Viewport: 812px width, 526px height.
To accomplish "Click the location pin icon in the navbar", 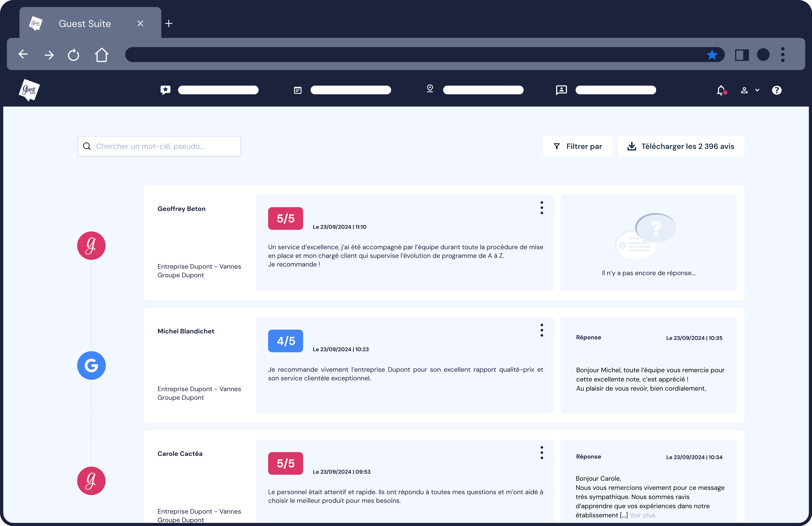I will [x=430, y=89].
